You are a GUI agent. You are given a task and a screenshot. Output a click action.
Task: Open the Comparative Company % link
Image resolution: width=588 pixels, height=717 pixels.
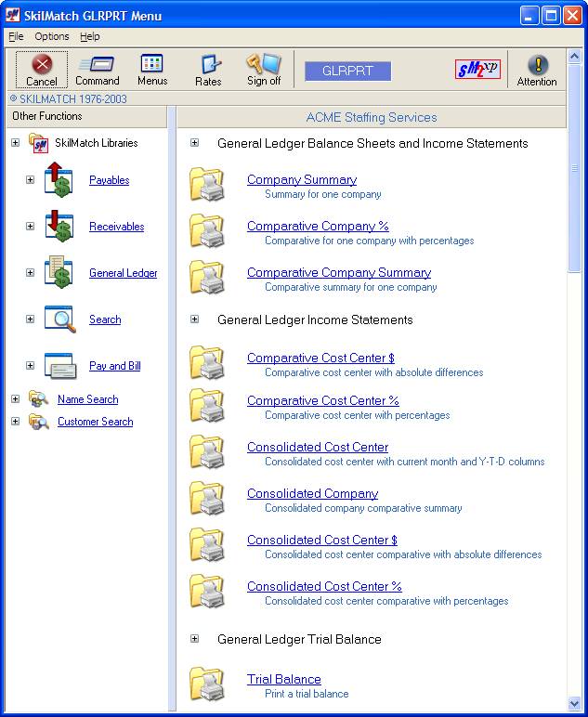318,226
